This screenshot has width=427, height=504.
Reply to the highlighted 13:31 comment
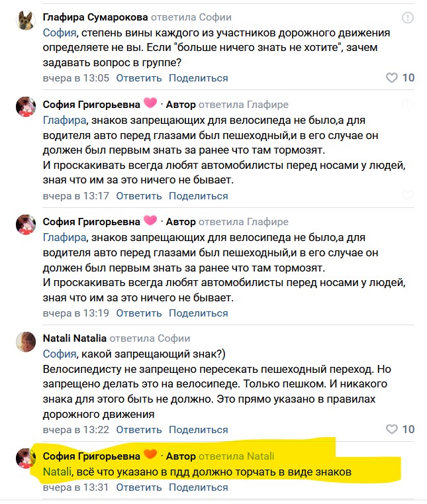click(x=139, y=487)
